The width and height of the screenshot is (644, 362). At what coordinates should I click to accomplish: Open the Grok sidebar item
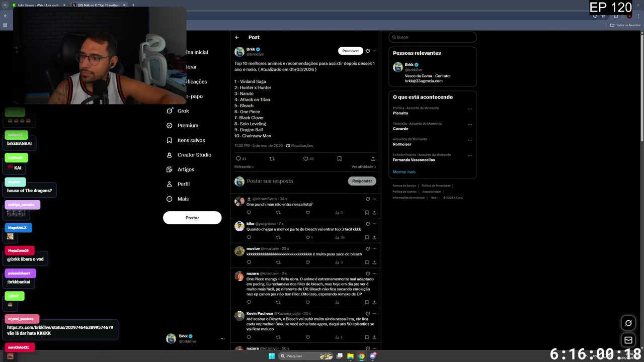pyautogui.click(x=178, y=111)
